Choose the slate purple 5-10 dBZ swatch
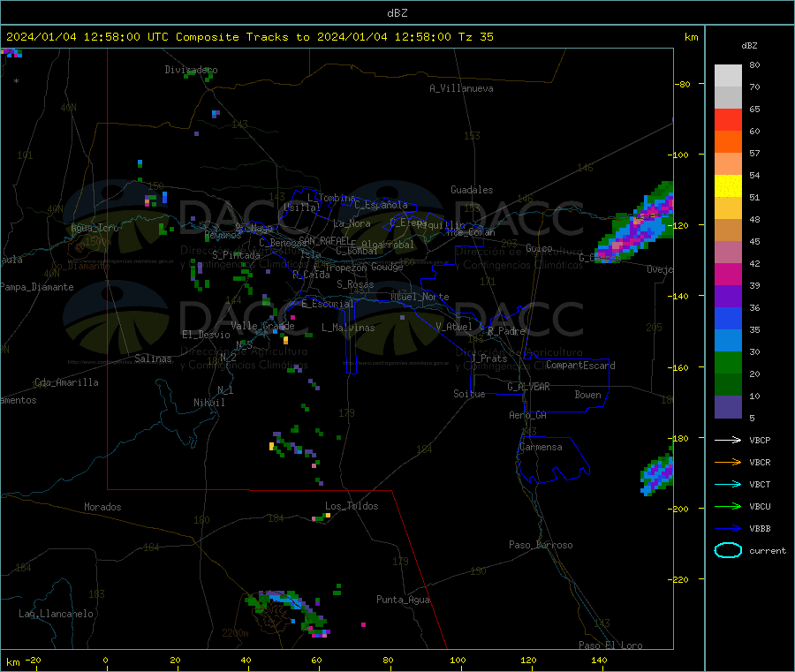795x672 pixels. coord(728,407)
